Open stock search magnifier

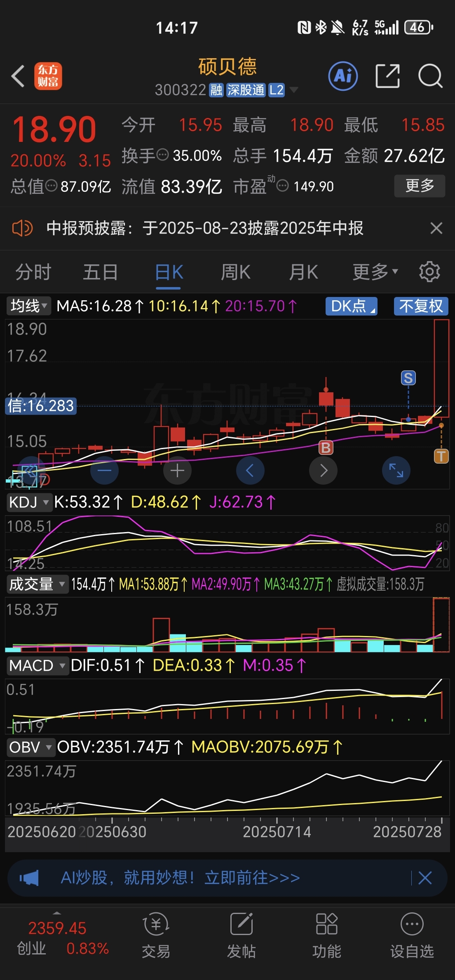coord(430,76)
